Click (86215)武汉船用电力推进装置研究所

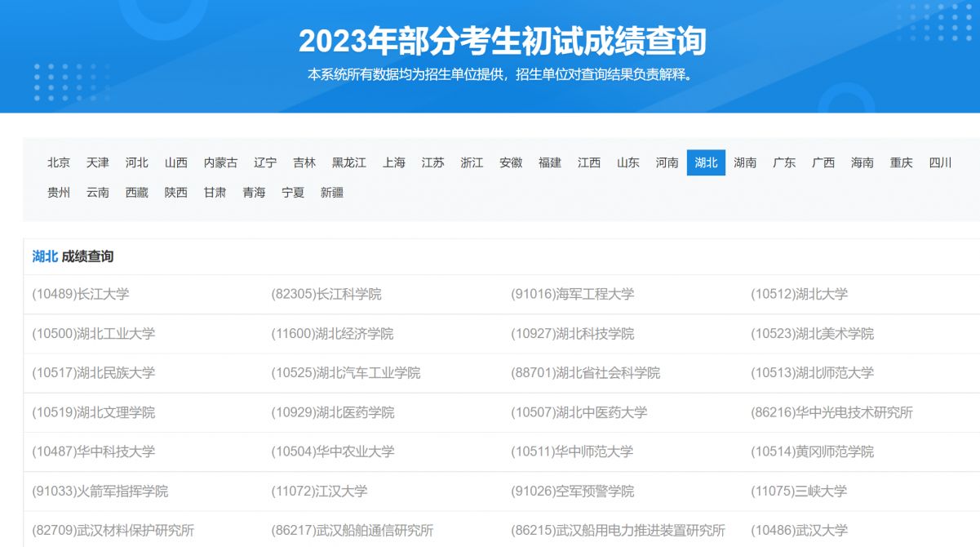[619, 531]
